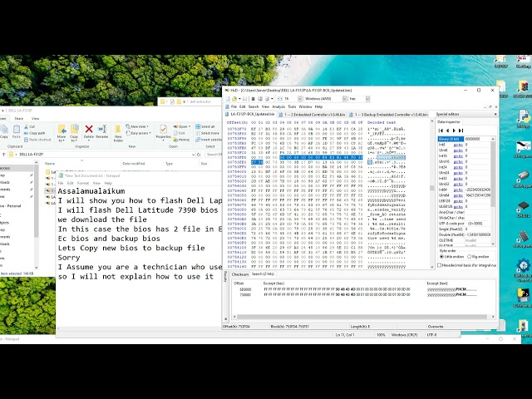Close the Special editors panel
532x399 pixels.
(495, 115)
